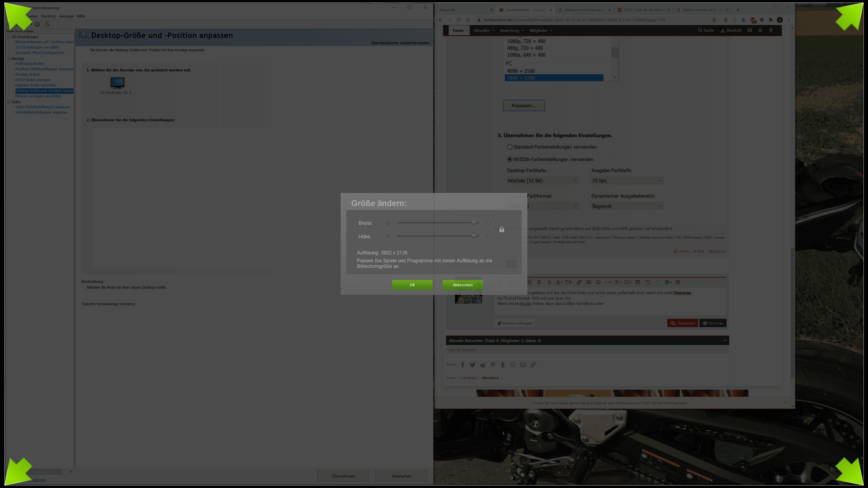Open a new Chrome tab with plus button
Viewport: 868px width, 488px height.
coord(738,10)
